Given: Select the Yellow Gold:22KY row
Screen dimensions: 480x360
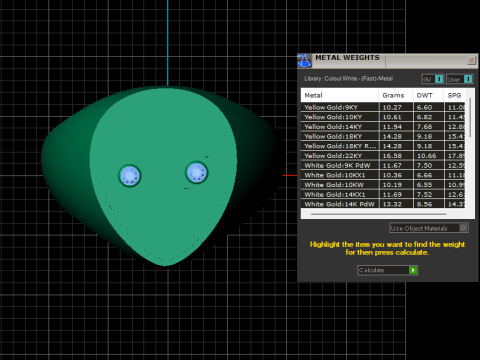Looking at the screenshot, I should 383,156.
